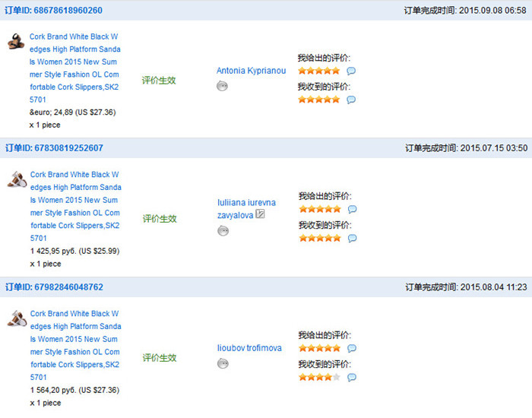Open comment bubble beside received rating, Antonia's order

coord(351,100)
